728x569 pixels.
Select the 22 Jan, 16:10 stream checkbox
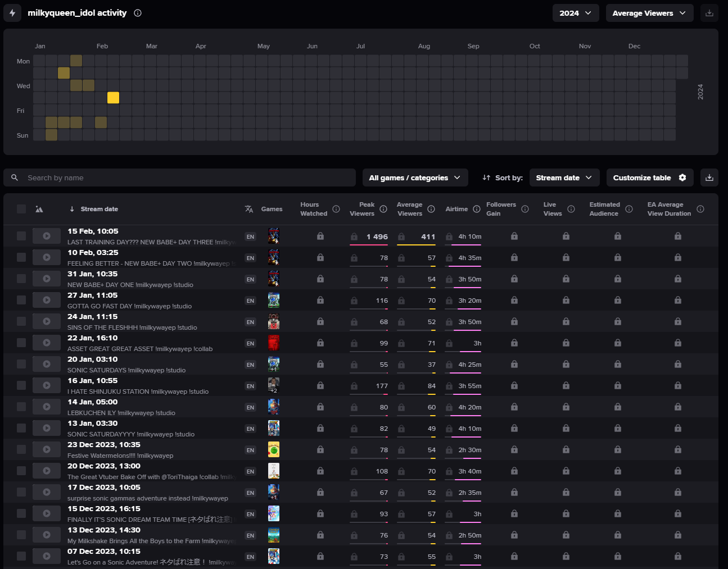pyautogui.click(x=21, y=343)
